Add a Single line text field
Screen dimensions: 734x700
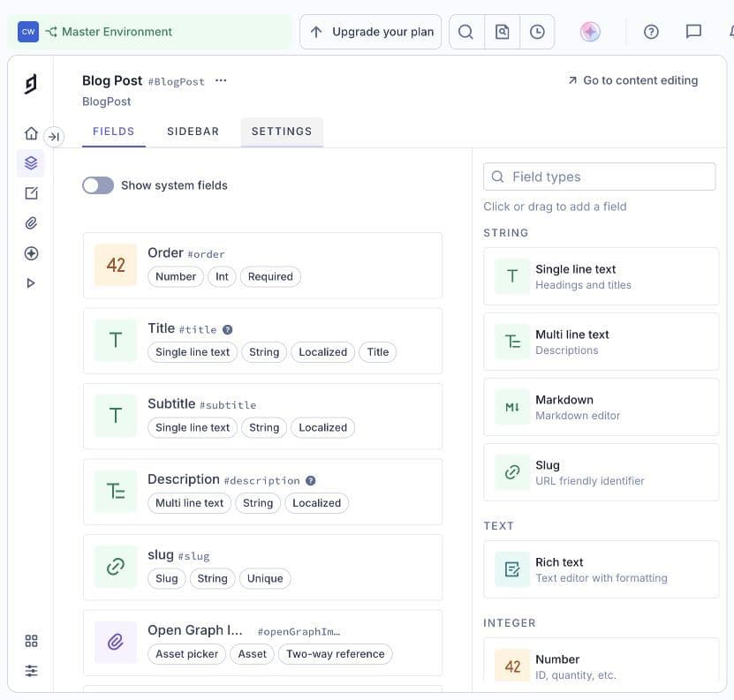(601, 276)
